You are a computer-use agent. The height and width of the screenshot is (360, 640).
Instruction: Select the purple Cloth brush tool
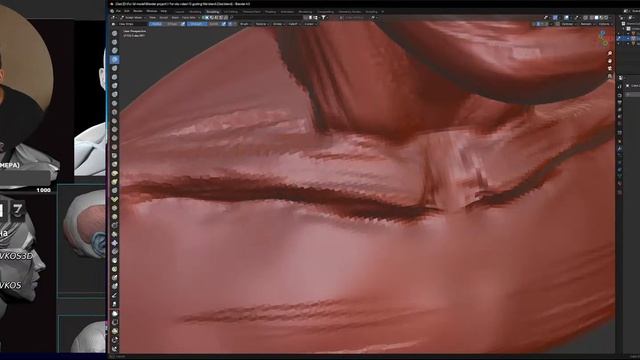point(115,242)
